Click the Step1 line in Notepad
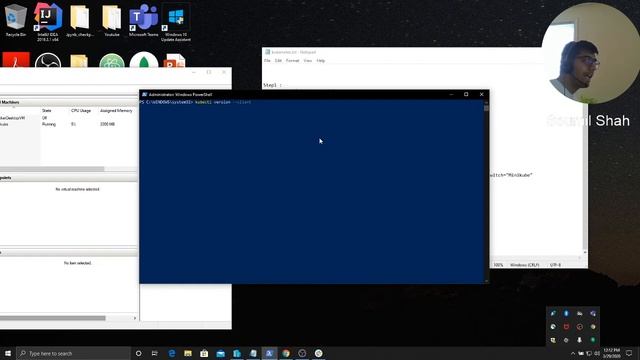Screen dimensions: 640x360 272,85
